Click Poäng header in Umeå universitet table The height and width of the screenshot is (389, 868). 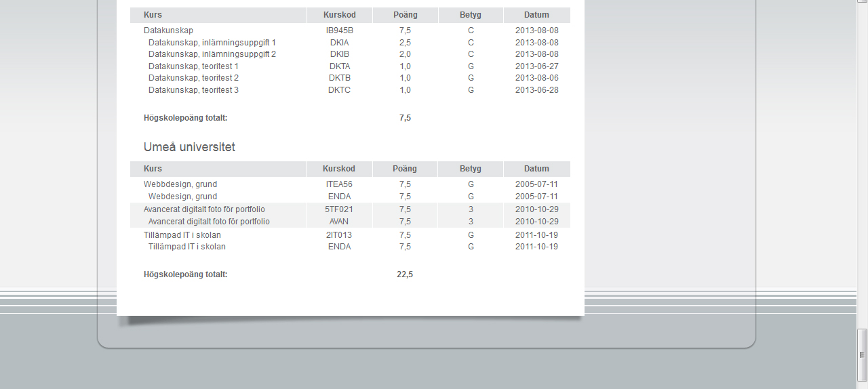(405, 169)
